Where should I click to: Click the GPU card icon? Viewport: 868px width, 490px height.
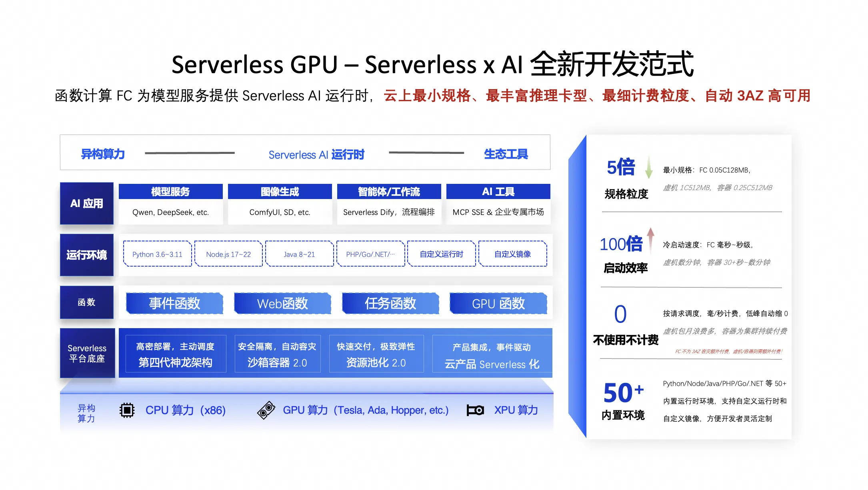click(x=266, y=410)
